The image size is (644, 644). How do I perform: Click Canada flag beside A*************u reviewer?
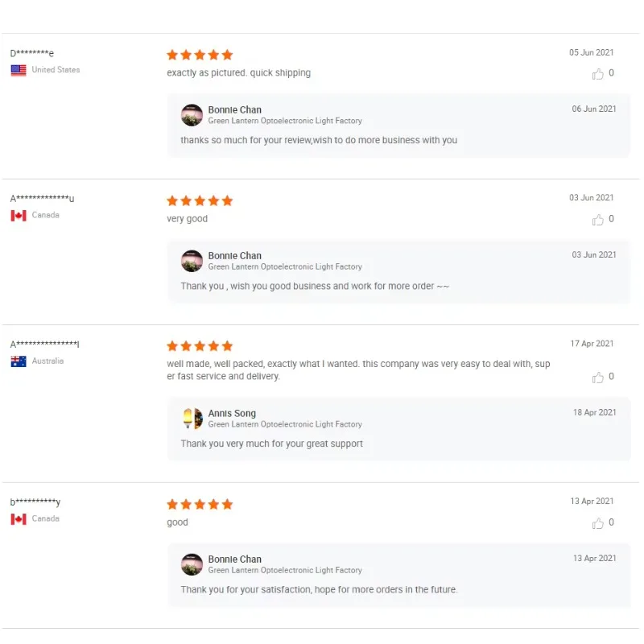point(19,216)
